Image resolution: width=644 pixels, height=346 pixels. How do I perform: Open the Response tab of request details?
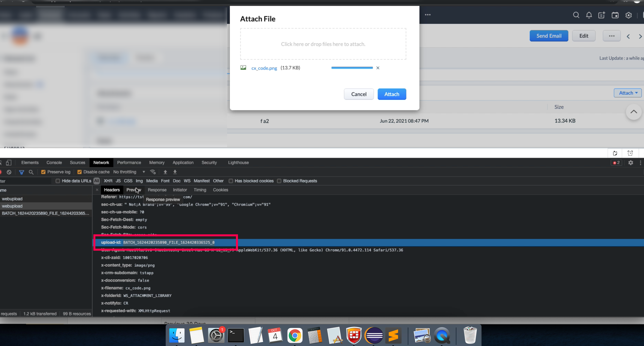[x=157, y=190]
